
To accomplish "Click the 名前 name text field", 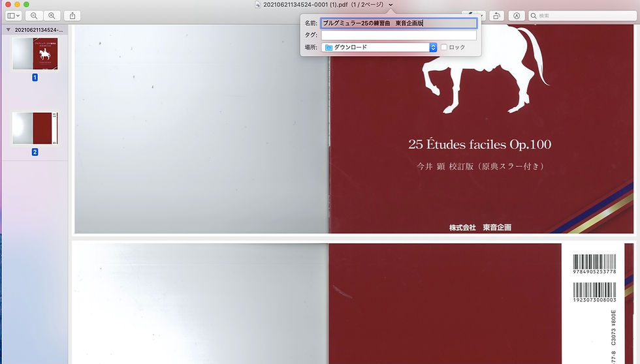I will pos(399,23).
